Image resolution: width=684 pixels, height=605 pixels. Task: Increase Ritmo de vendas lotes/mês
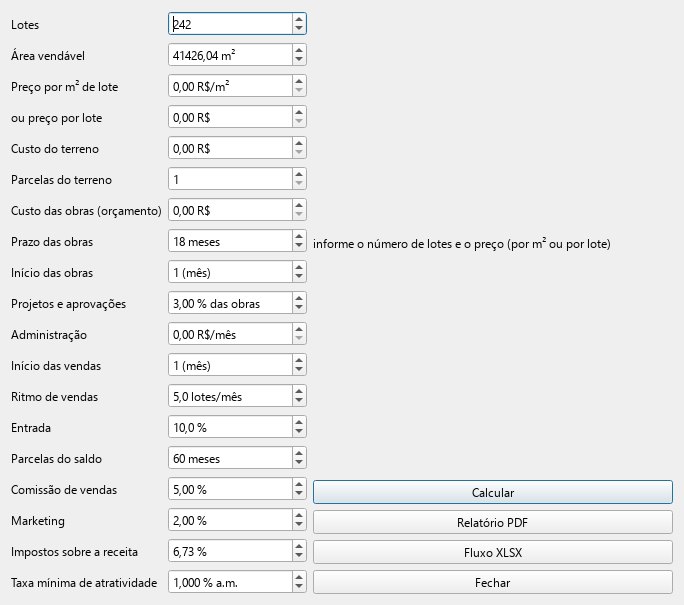pos(299,391)
